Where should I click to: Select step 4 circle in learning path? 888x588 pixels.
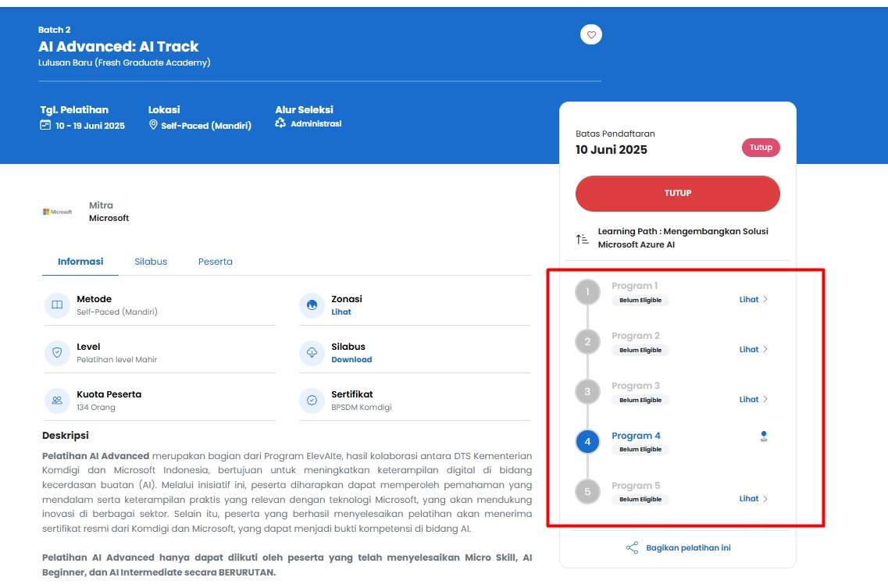[x=587, y=442]
